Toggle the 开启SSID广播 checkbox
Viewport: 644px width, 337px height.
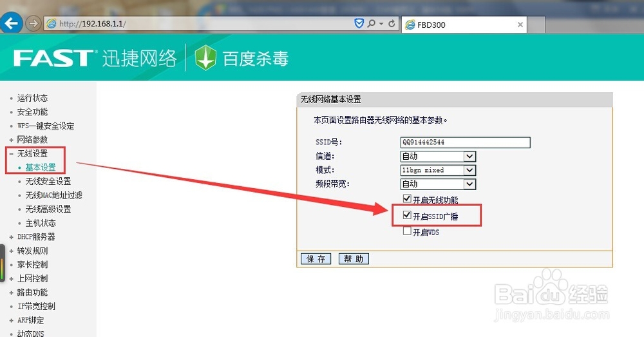[407, 215]
